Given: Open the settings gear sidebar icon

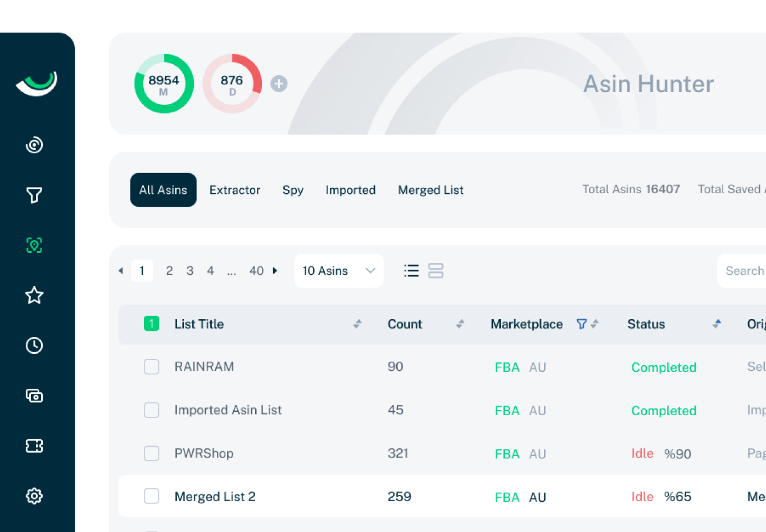Looking at the screenshot, I should click(34, 495).
